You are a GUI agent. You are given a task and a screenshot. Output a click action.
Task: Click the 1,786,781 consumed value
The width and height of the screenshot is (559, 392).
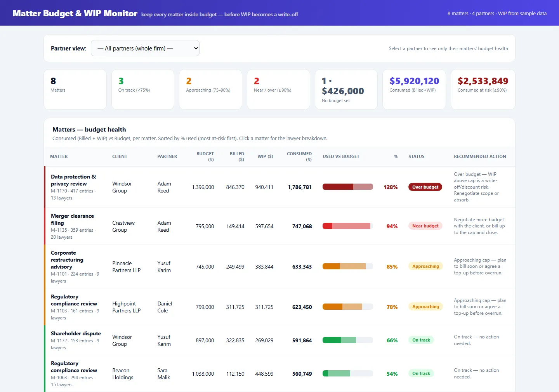[x=300, y=187]
